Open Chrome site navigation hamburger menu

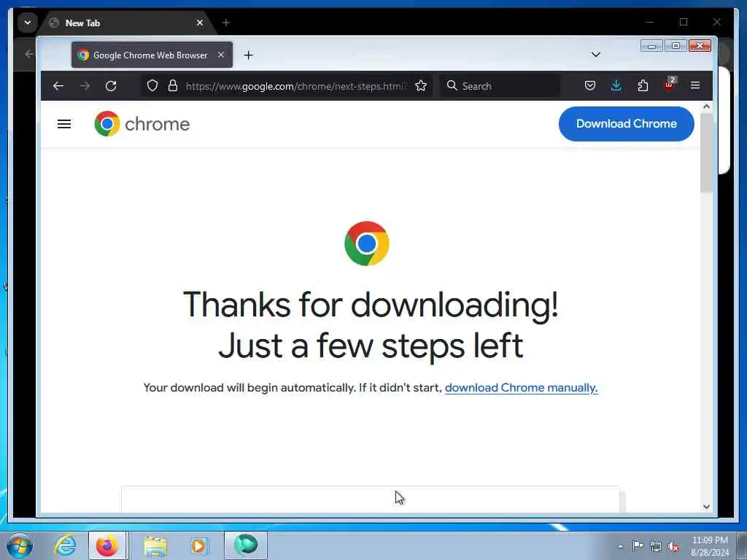(x=64, y=124)
